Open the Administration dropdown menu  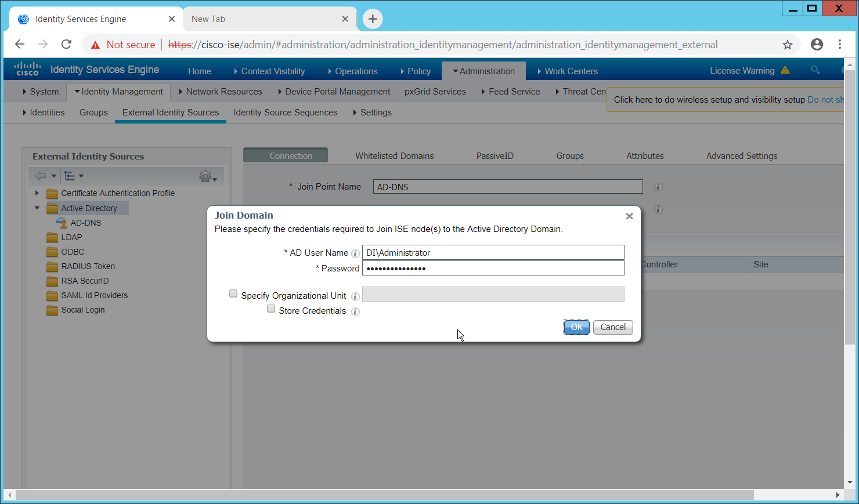coord(483,71)
